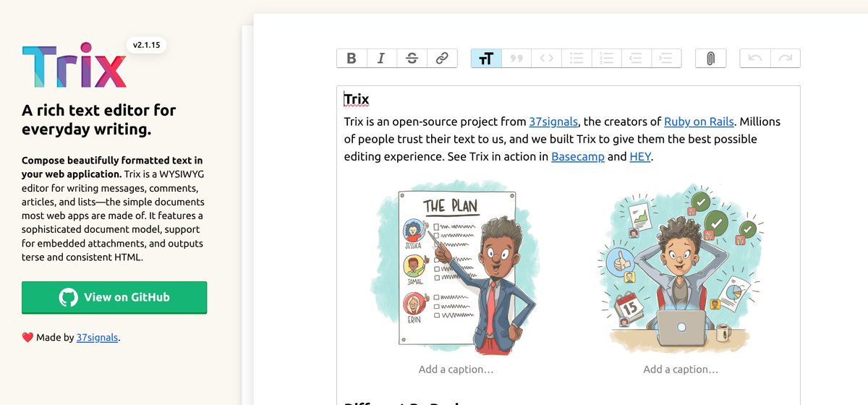
Task: Select the laptop worker illustration attachment
Action: click(681, 268)
